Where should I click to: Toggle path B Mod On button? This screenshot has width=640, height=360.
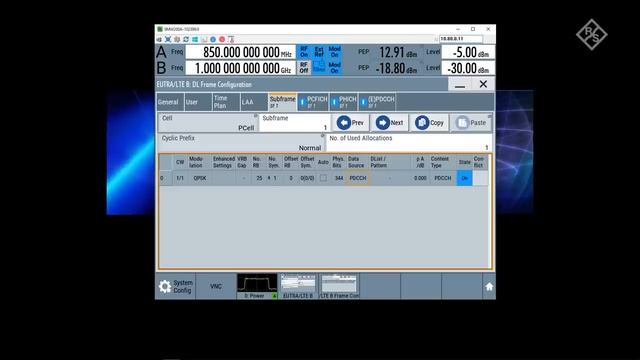[334, 68]
